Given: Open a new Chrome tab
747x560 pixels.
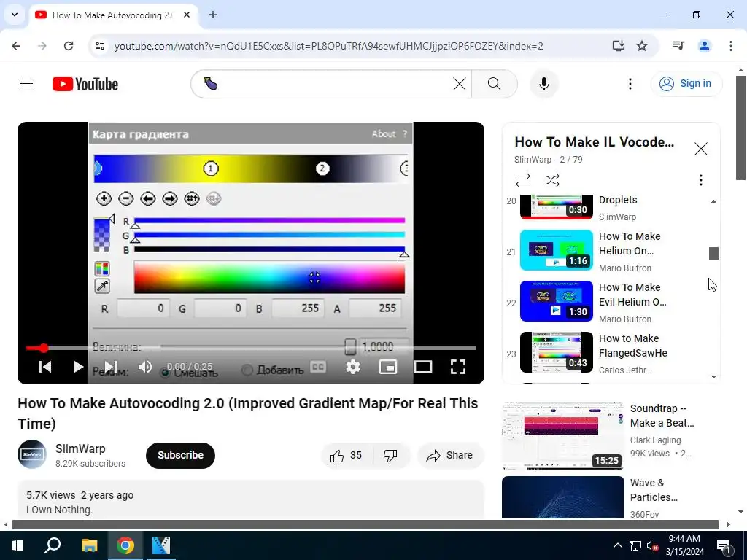Looking at the screenshot, I should [213, 15].
